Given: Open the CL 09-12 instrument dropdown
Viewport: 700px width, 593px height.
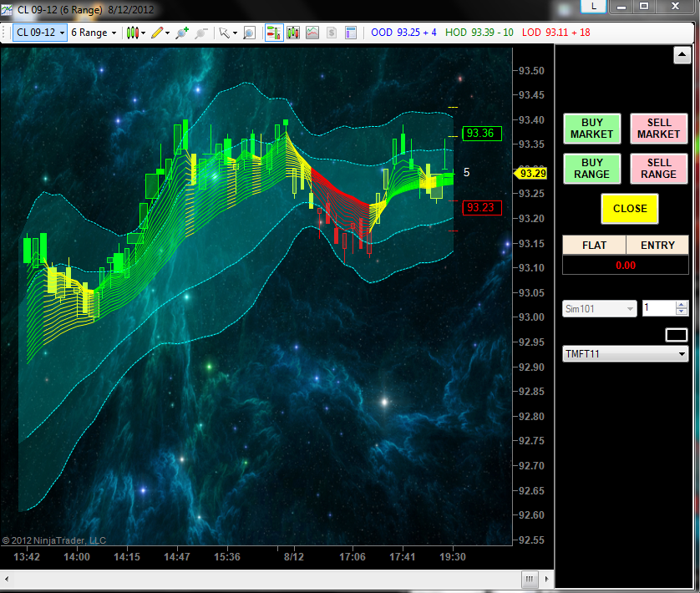Looking at the screenshot, I should (x=40, y=33).
